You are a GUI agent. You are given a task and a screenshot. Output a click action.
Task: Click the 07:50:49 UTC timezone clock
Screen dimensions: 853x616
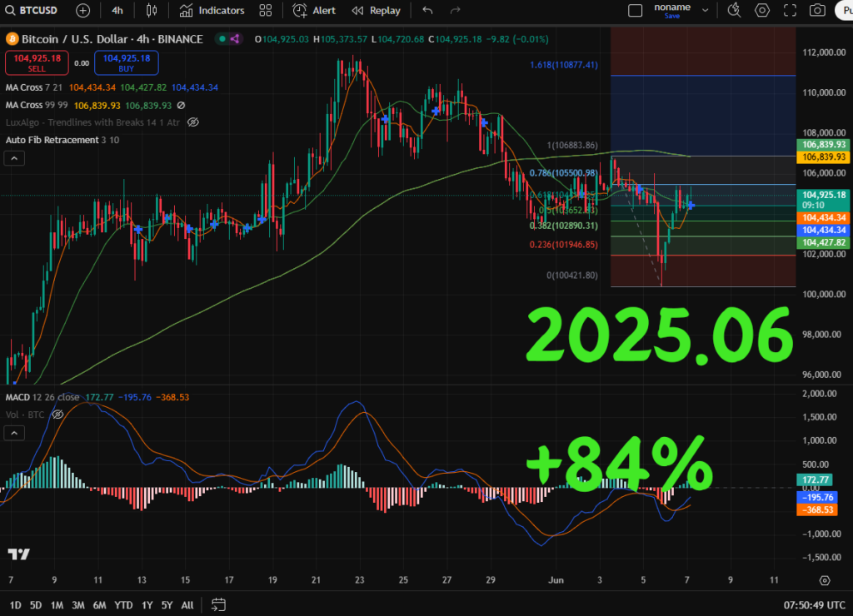(x=815, y=605)
